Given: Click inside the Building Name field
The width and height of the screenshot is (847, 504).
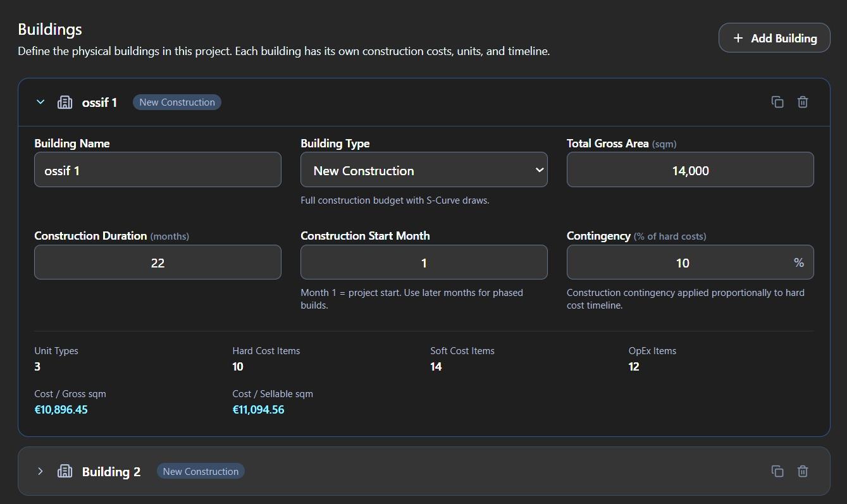Looking at the screenshot, I should click(158, 169).
